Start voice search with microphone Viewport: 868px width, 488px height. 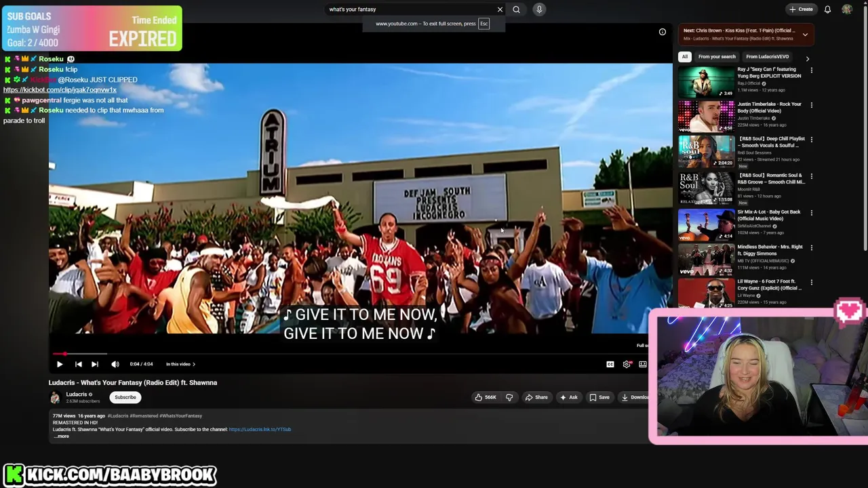click(x=539, y=9)
